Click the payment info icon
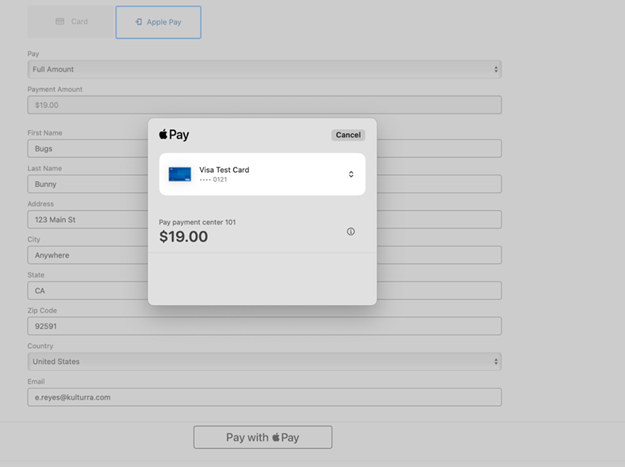This screenshot has width=625, height=467. 351,231
